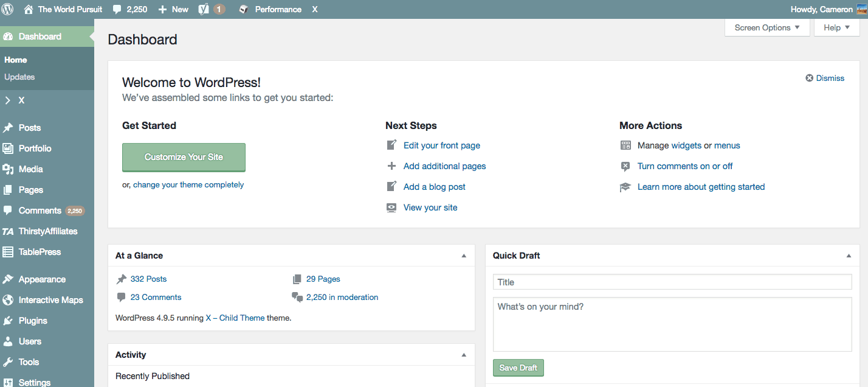Image resolution: width=868 pixels, height=387 pixels.
Task: Expand the X theme menu in sidebar
Action: pos(47,100)
